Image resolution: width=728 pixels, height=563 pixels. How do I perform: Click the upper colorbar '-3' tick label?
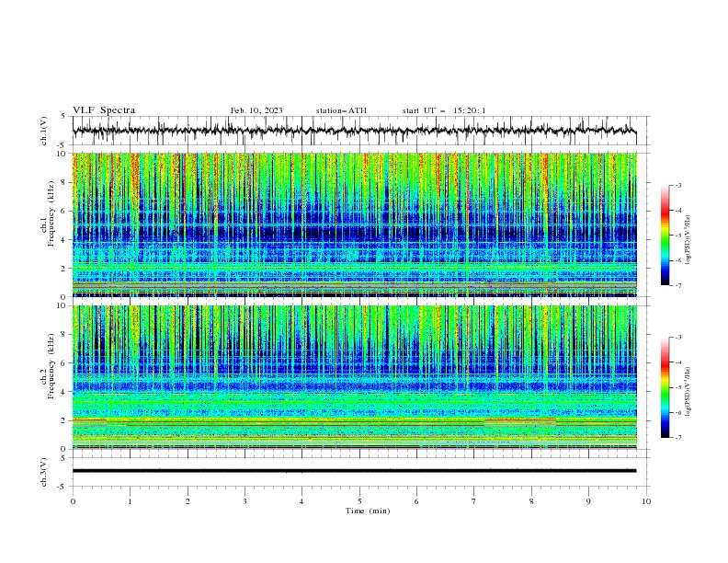point(677,185)
